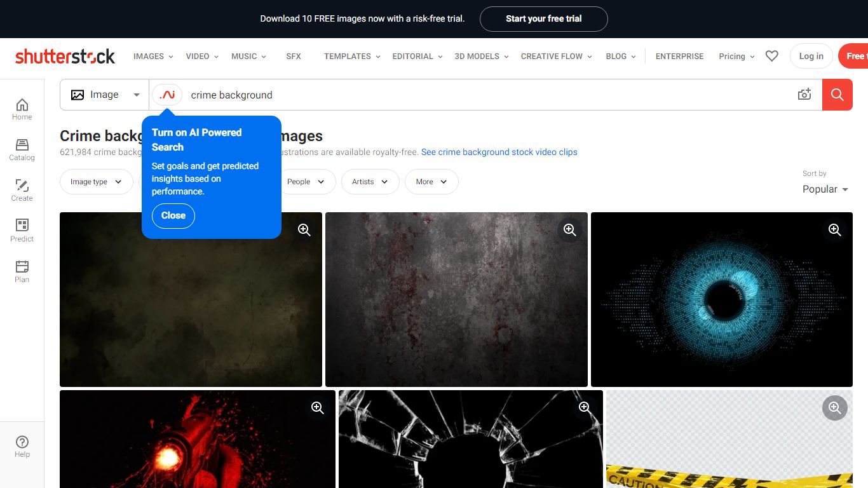This screenshot has width=868, height=488.
Task: Zoom the blue digital eye image
Action: tap(835, 230)
